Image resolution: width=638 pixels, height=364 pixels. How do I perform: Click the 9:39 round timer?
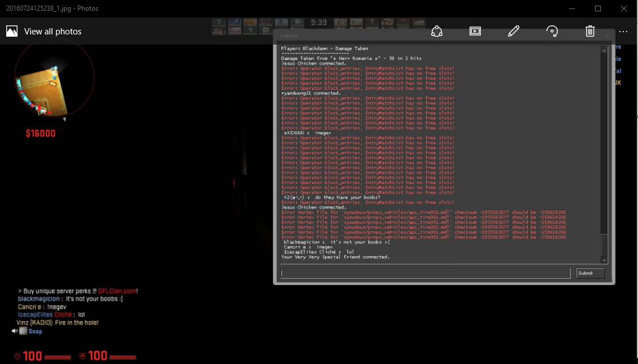coord(319,23)
